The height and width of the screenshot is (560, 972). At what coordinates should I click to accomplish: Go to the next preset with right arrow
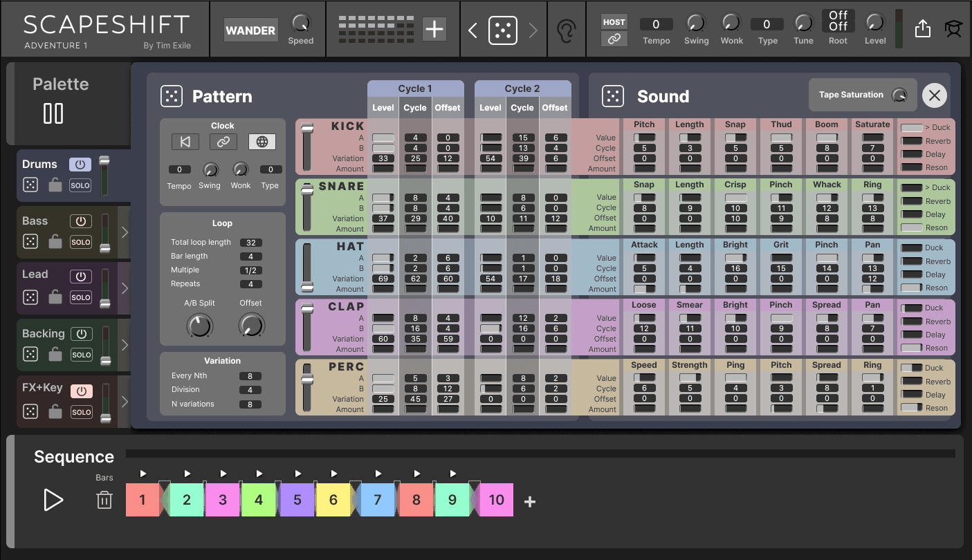[533, 30]
